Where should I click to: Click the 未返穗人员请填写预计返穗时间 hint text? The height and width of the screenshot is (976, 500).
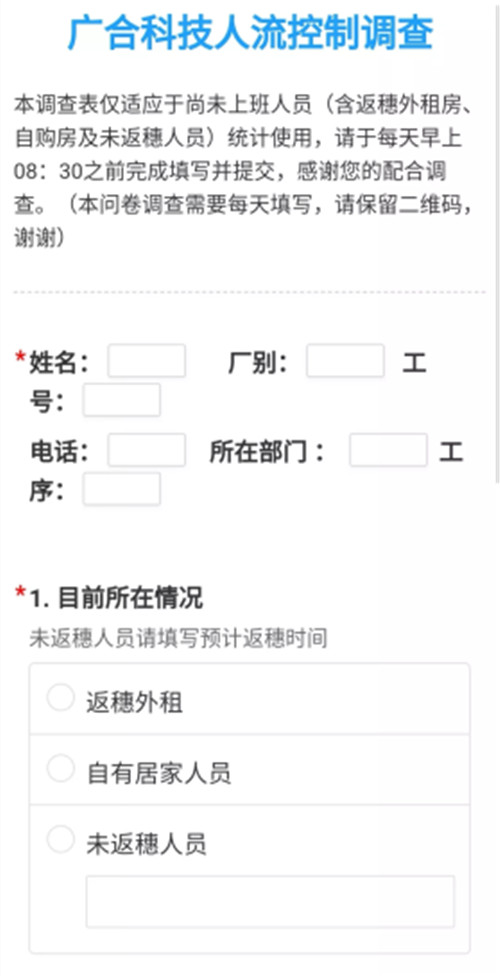178,638
